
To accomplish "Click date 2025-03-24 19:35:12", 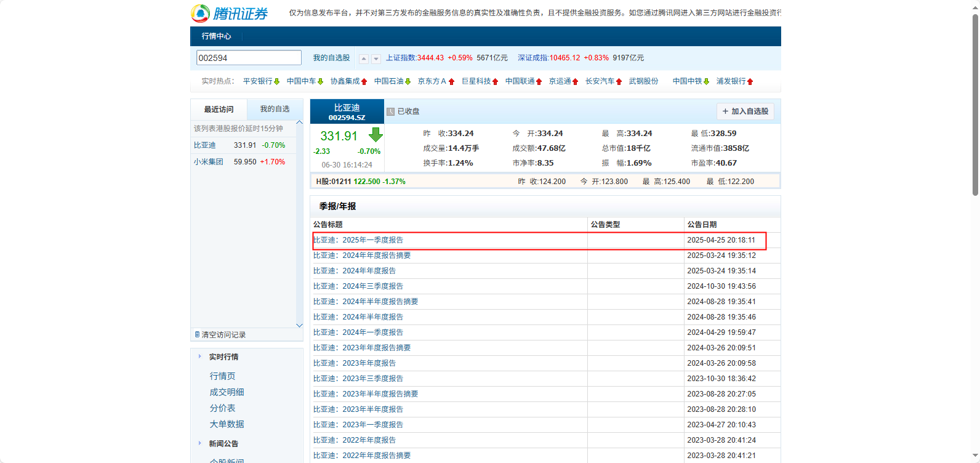I will coord(721,256).
